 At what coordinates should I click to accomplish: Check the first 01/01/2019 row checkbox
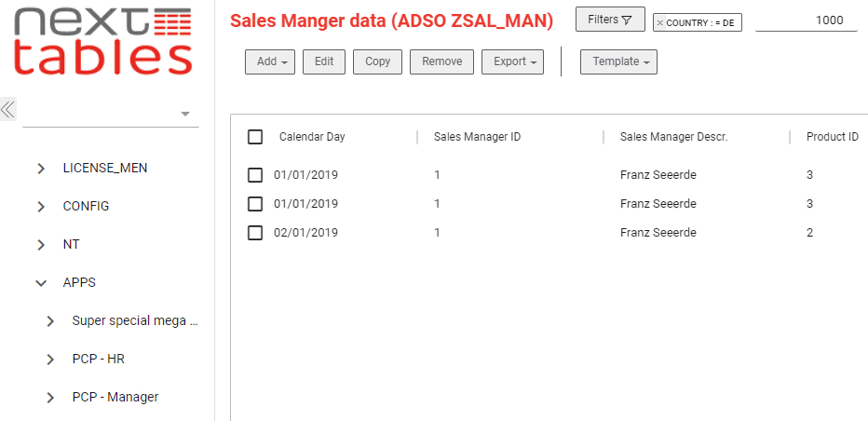[255, 176]
